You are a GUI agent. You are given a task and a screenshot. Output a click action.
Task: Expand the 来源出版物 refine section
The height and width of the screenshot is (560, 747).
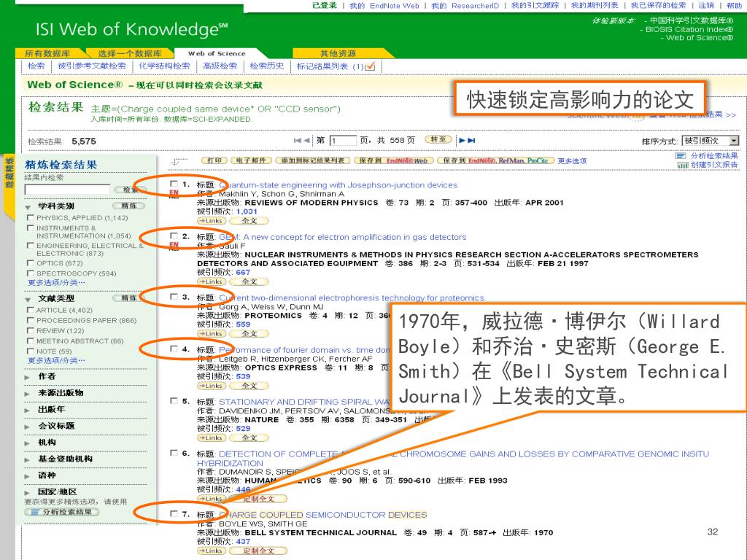(27, 393)
